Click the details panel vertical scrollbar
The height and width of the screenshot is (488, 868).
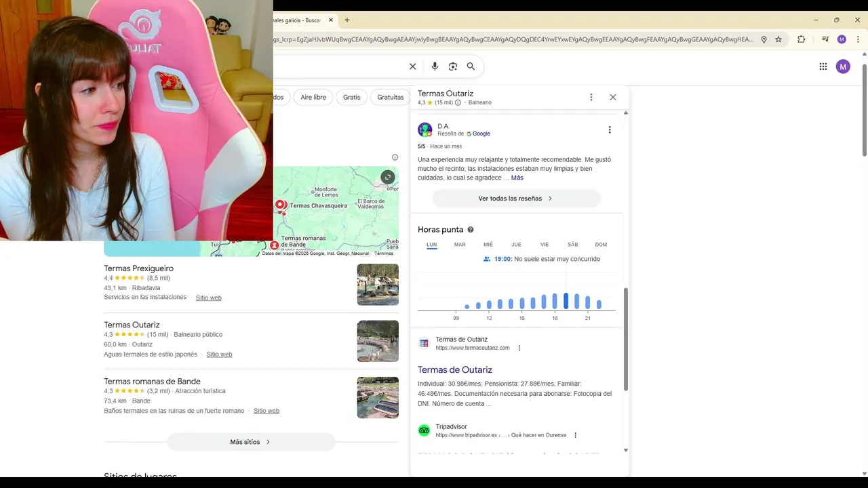coord(625,339)
